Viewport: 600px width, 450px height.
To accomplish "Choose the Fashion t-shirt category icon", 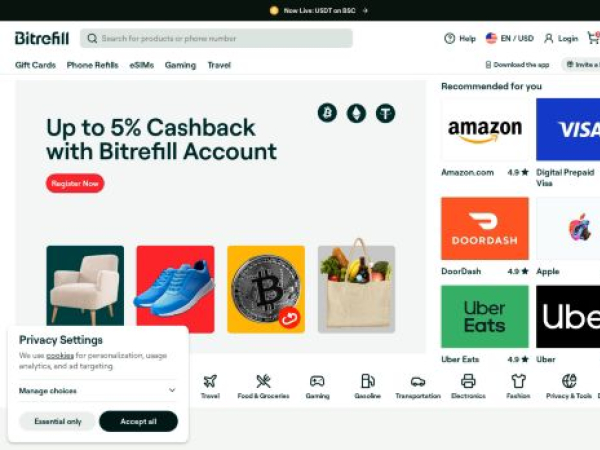I will coord(518,381).
